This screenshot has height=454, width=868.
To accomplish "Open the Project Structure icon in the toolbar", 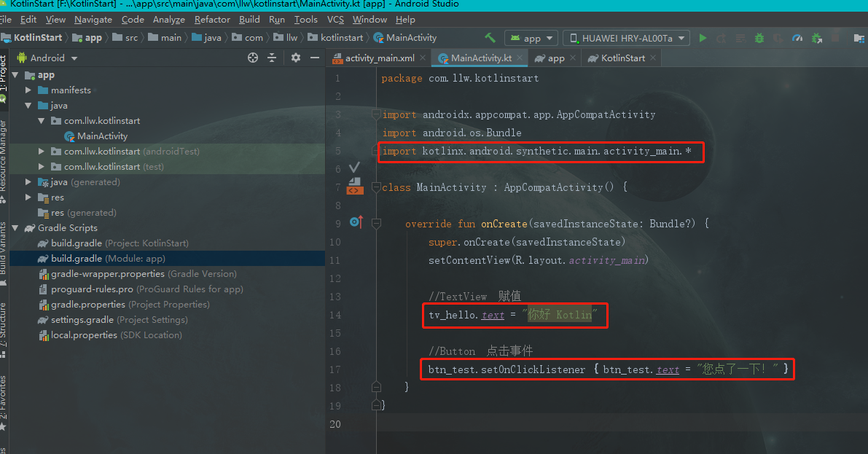I will pos(859,38).
